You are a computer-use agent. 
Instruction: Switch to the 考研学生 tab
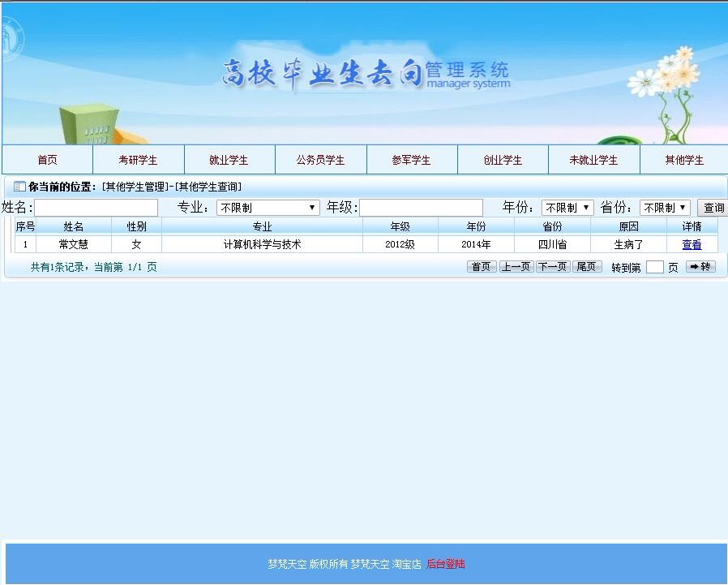click(x=138, y=159)
